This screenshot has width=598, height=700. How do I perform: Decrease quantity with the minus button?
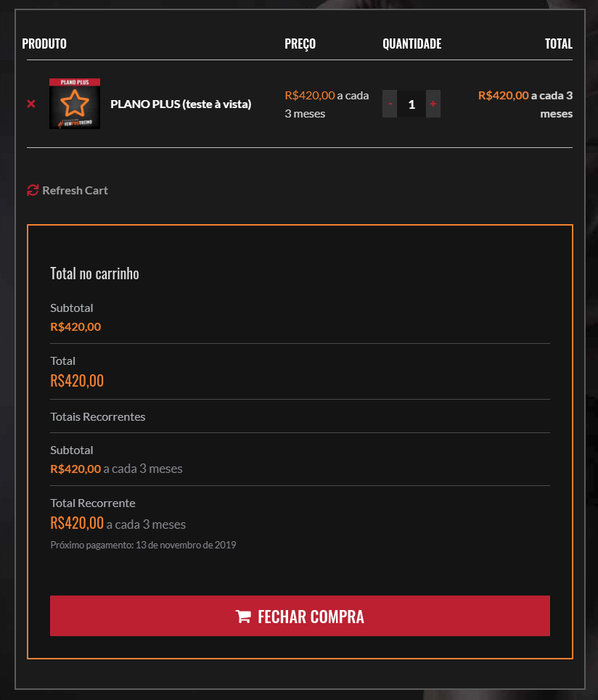click(x=390, y=104)
